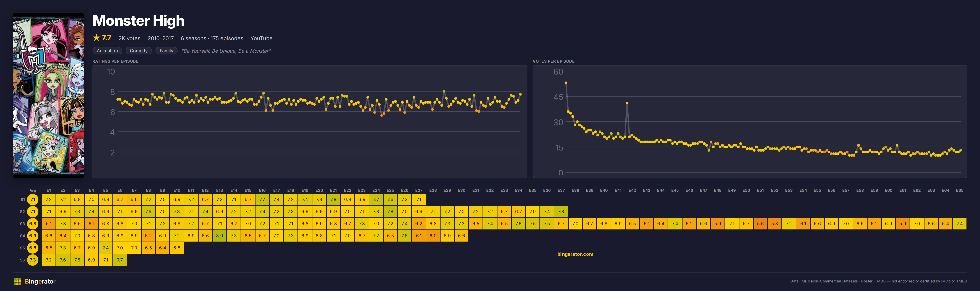Click the S3 average 6.8 circle
Image resolution: width=980 pixels, height=291 pixels.
click(33, 224)
